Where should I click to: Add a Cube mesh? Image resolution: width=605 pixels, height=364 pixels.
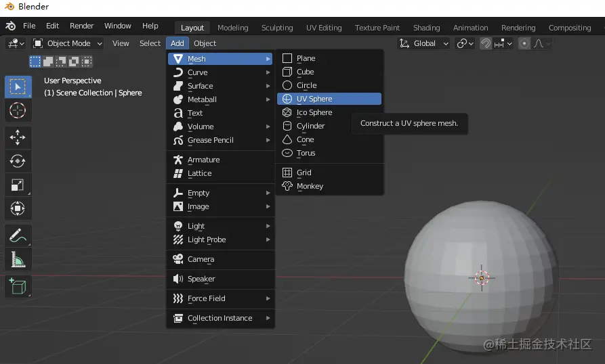click(329, 72)
